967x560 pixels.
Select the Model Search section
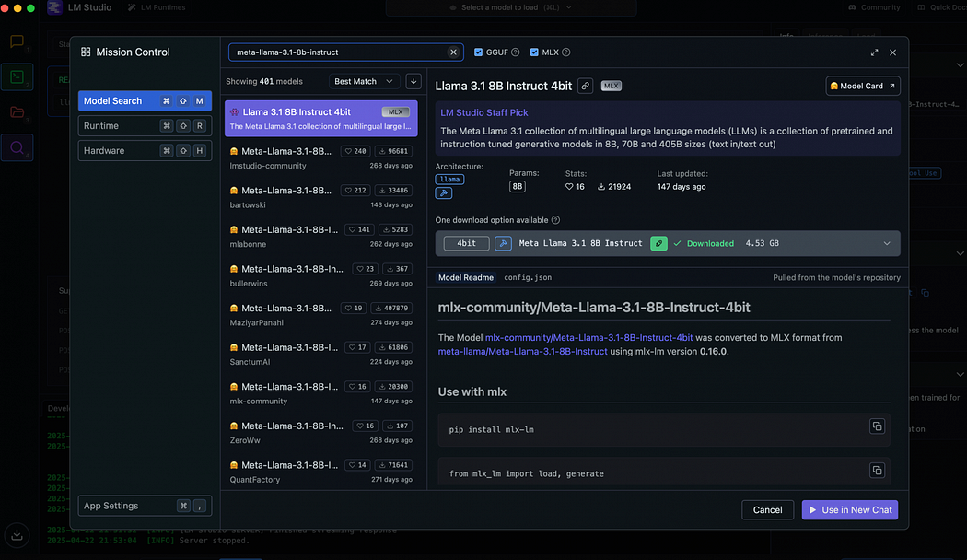coord(145,101)
